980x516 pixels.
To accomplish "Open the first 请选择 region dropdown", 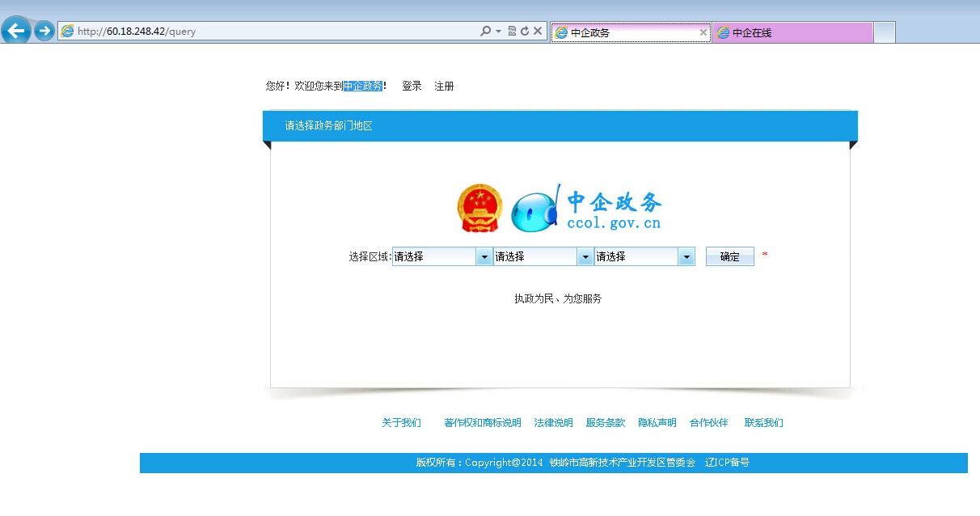I will pyautogui.click(x=442, y=256).
